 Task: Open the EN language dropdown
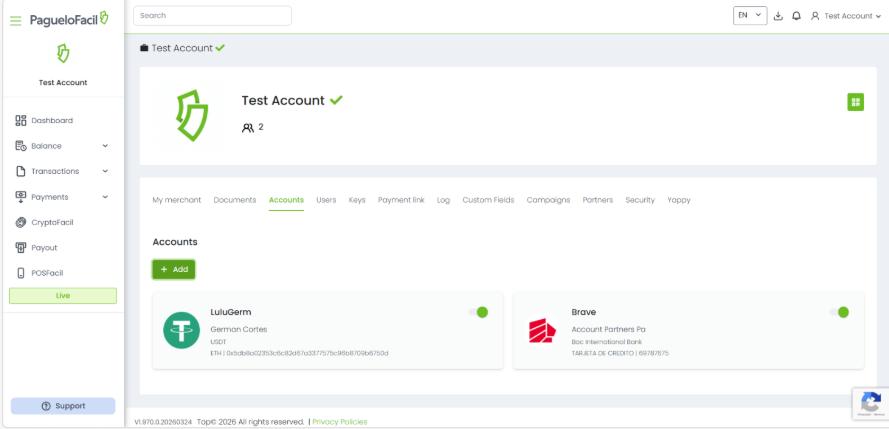[749, 15]
